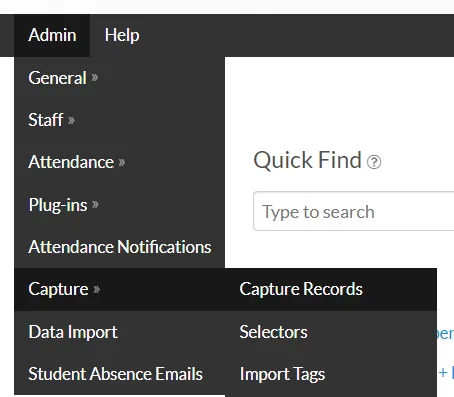The height and width of the screenshot is (397, 454).
Task: Click the double chevron beside Attendance
Action: [122, 163]
